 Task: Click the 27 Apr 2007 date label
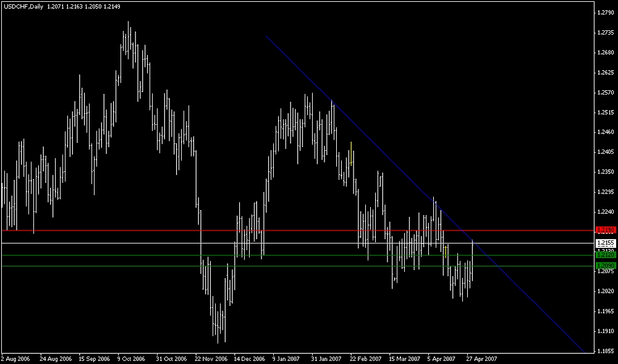pos(482,358)
